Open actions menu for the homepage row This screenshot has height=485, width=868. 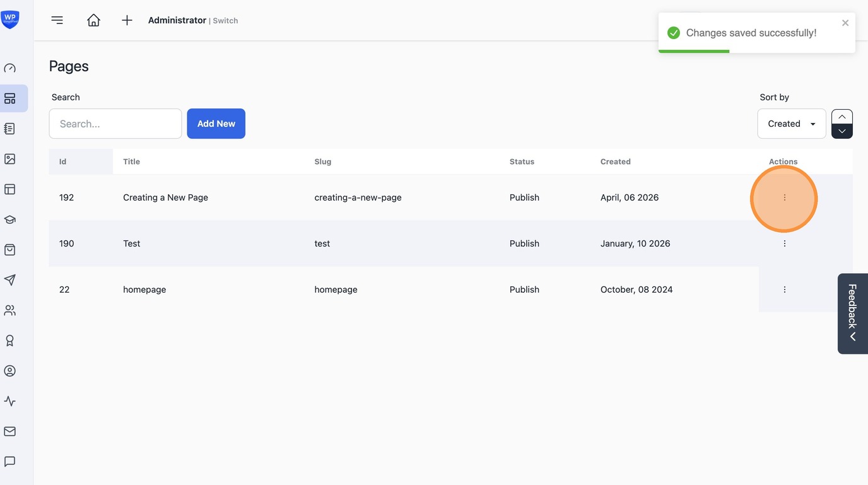pyautogui.click(x=785, y=289)
